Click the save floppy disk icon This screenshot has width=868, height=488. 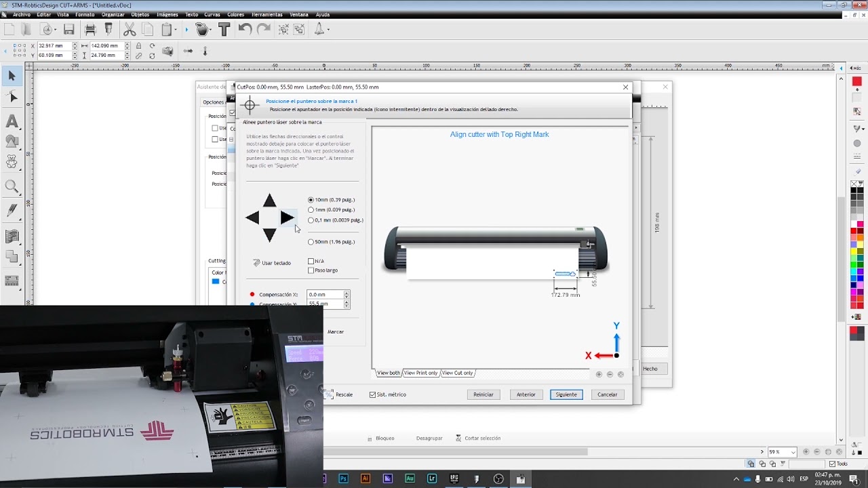[x=68, y=29]
